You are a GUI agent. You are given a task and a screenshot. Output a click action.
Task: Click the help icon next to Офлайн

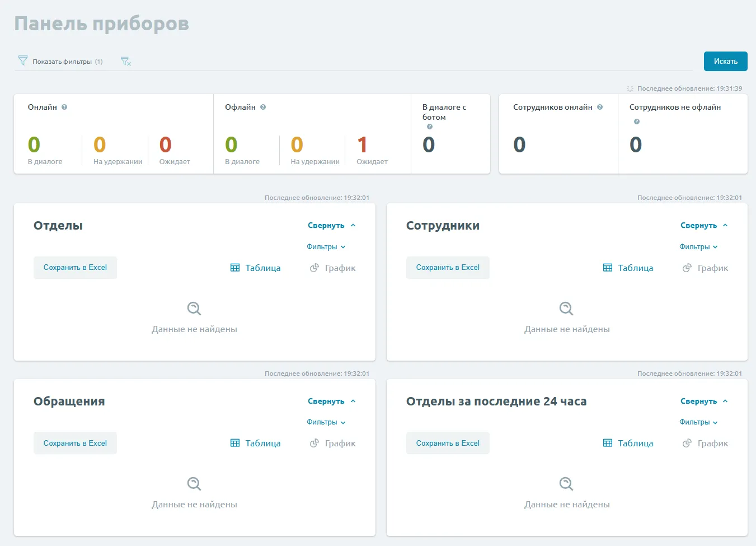263,107
